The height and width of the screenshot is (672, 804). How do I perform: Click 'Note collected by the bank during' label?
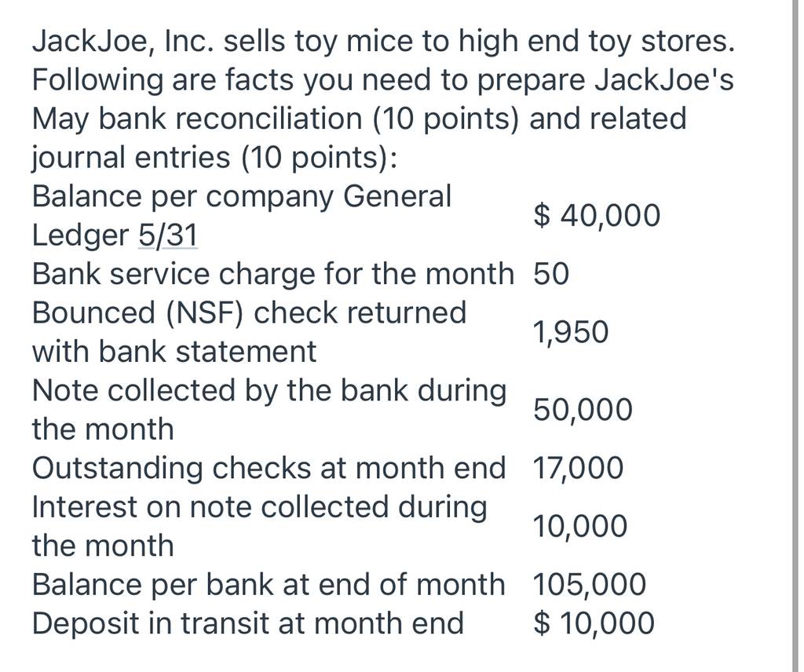click(x=269, y=391)
